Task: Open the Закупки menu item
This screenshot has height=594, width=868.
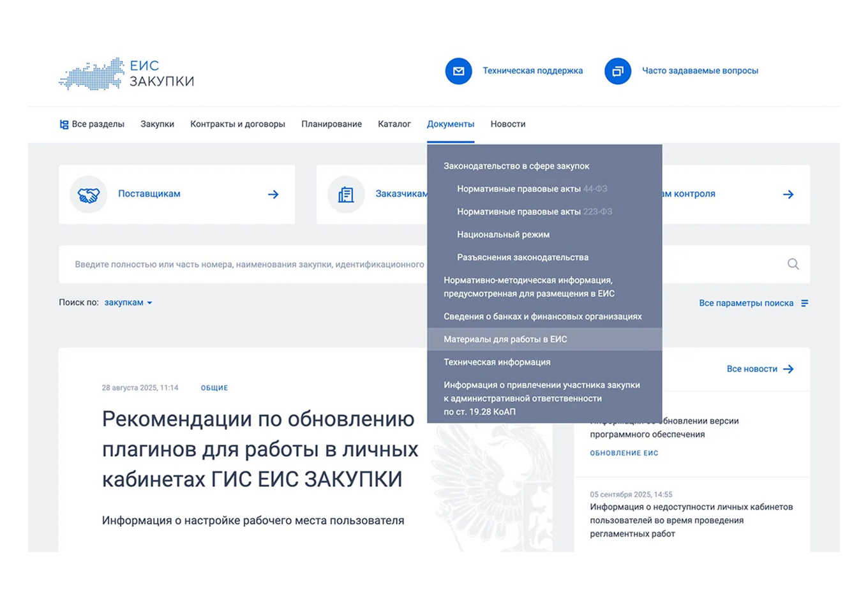Action: 157,124
